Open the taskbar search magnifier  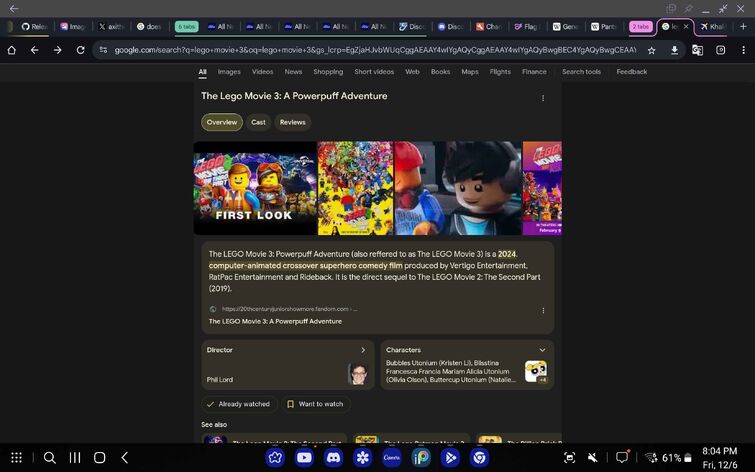coord(50,458)
